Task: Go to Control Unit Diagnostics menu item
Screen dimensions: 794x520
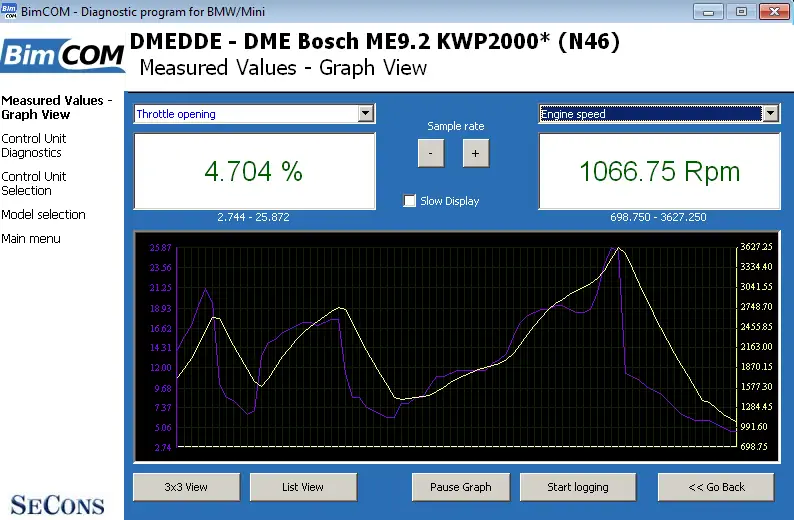Action: pyautogui.click(x=33, y=146)
